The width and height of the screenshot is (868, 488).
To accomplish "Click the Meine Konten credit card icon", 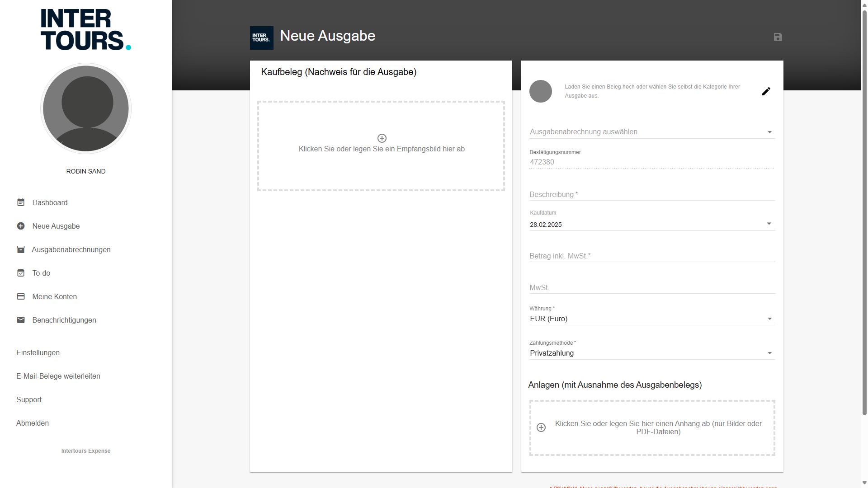I will click(x=21, y=296).
